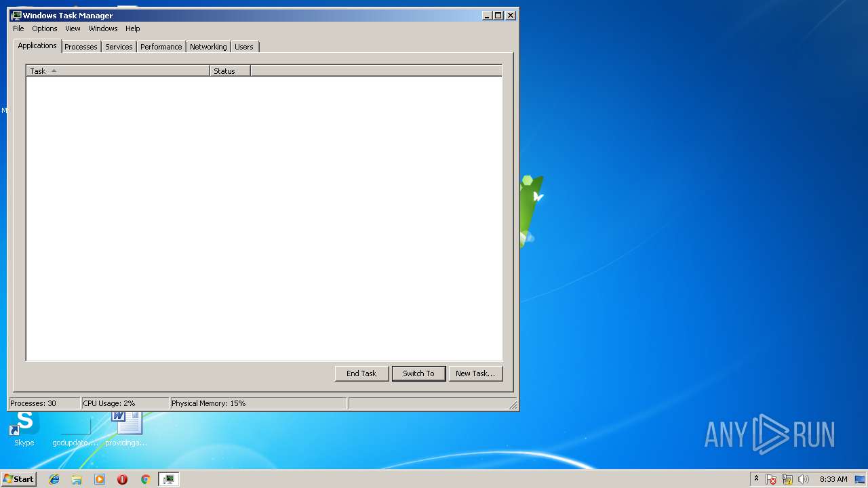Open Opera browser from taskbar

[x=122, y=479]
